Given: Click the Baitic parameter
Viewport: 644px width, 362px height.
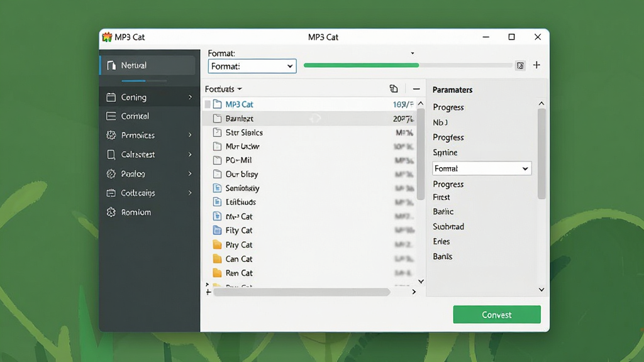Looking at the screenshot, I should [443, 212].
